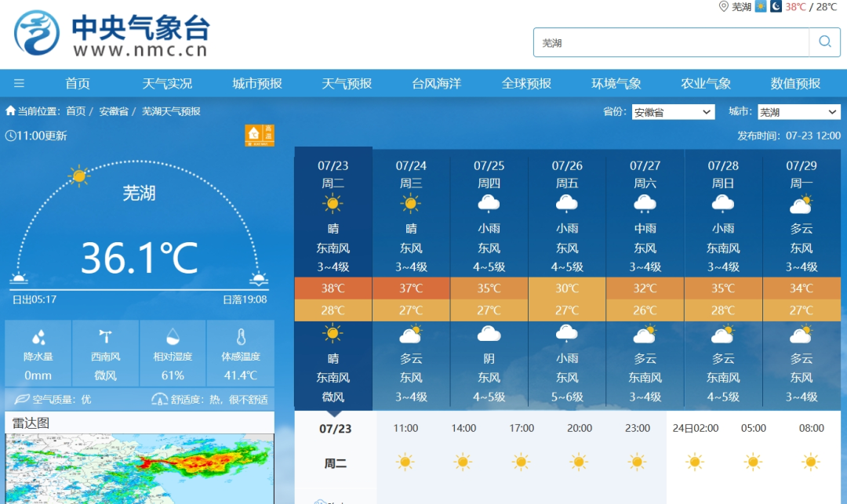Click the moon icon in top bar
The height and width of the screenshot is (504, 847).
coord(776,6)
